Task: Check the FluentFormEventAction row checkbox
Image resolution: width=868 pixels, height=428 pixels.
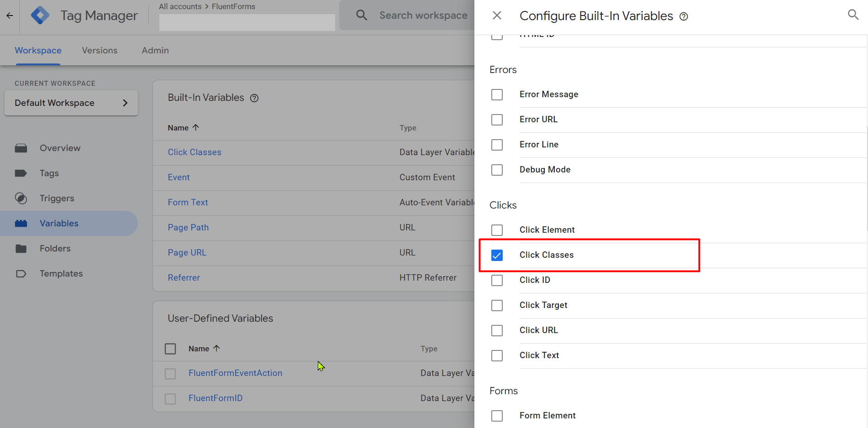Action: click(170, 374)
